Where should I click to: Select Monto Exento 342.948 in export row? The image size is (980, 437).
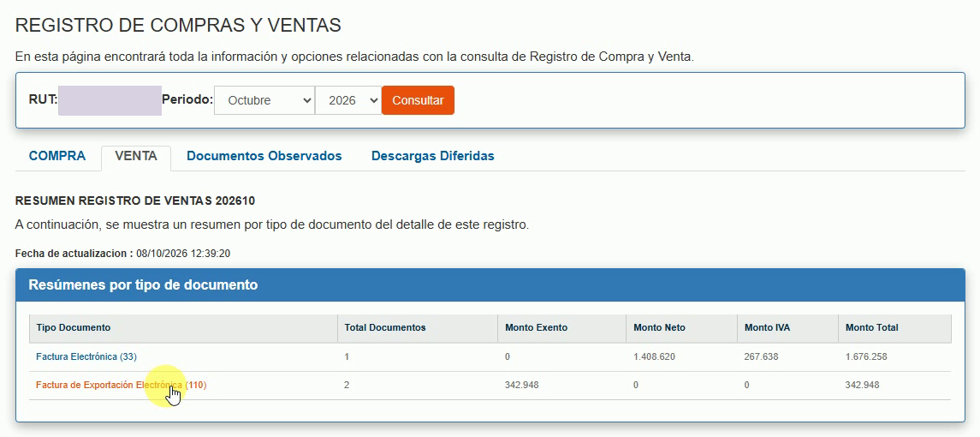522,385
